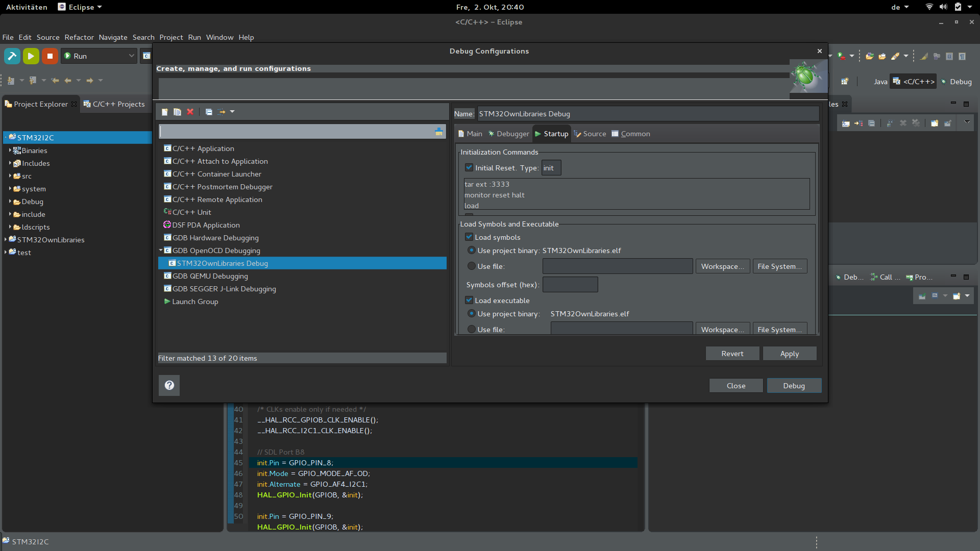Switch to the Debugger tab
Screen dimensions: 980x551
tap(509, 134)
